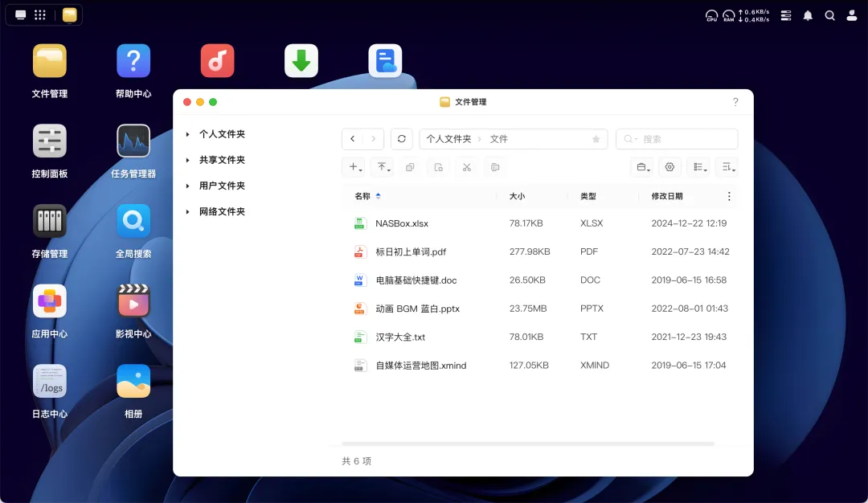Sort by the 类型 column header

click(x=588, y=196)
